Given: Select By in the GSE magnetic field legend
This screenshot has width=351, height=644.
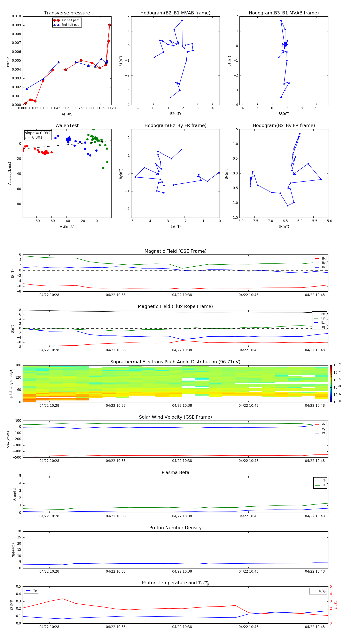Looking at the screenshot, I should pos(320,263).
